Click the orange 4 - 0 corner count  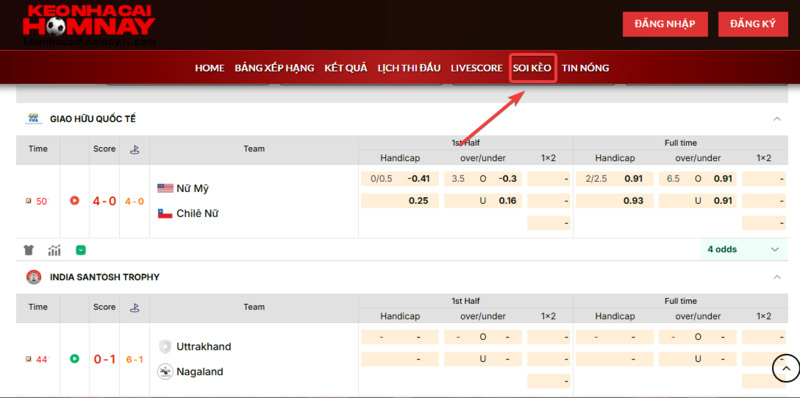pyautogui.click(x=135, y=202)
